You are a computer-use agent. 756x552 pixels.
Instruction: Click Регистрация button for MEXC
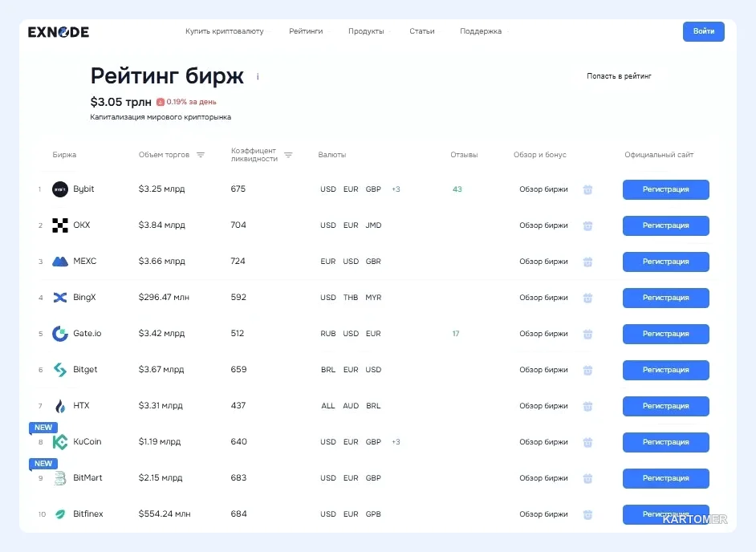point(666,262)
